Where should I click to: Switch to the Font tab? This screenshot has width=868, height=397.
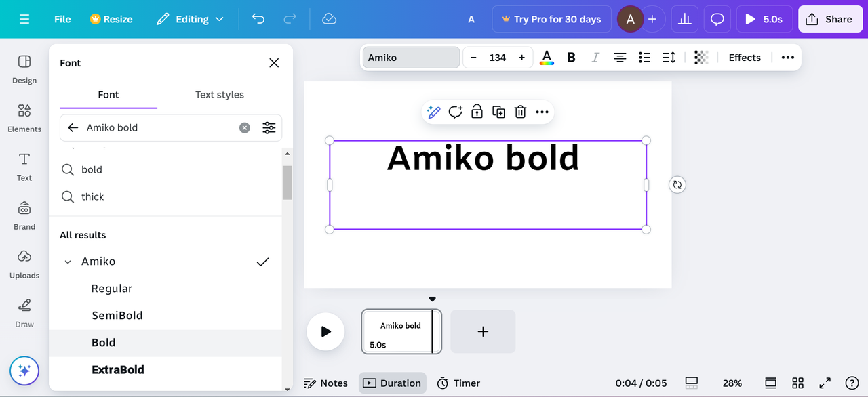pos(108,95)
